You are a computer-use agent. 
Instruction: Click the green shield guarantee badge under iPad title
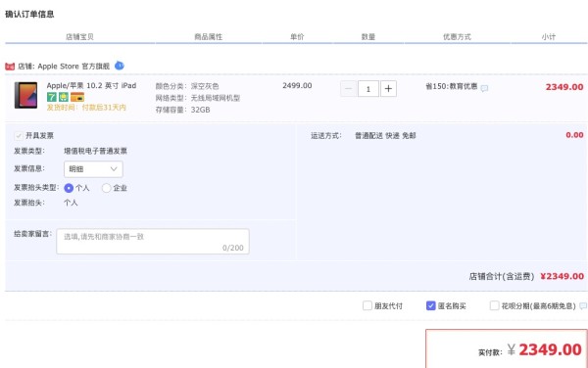64,97
